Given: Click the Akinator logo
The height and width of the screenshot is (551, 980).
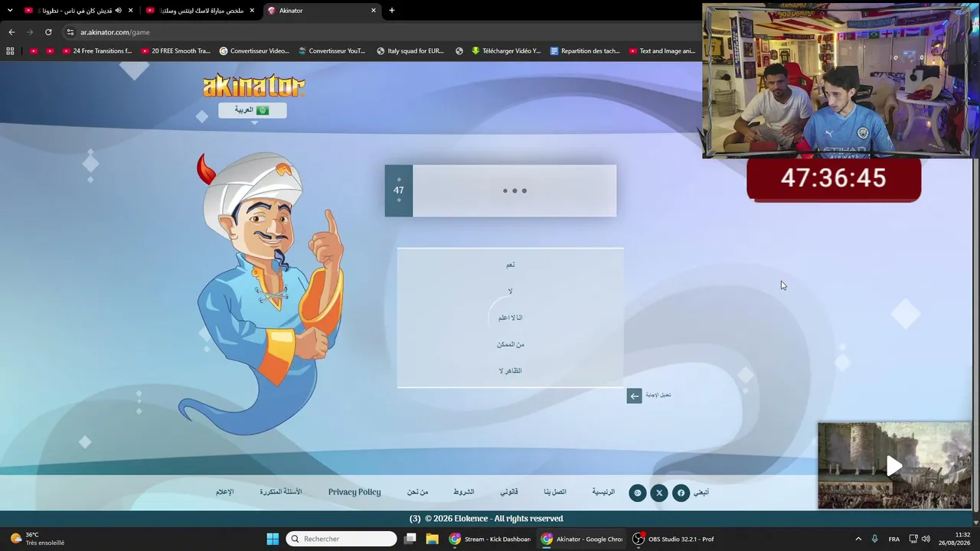Looking at the screenshot, I should coord(253,86).
